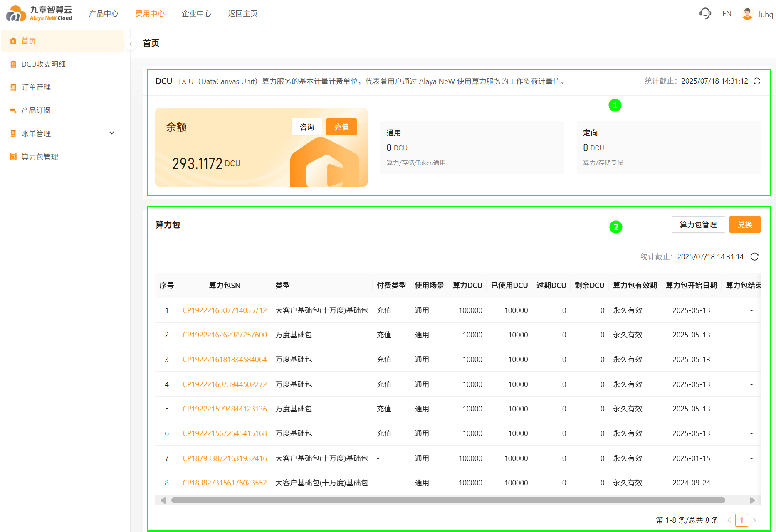Open the 费用中心 top menu
The width and height of the screenshot is (776, 532).
click(150, 14)
